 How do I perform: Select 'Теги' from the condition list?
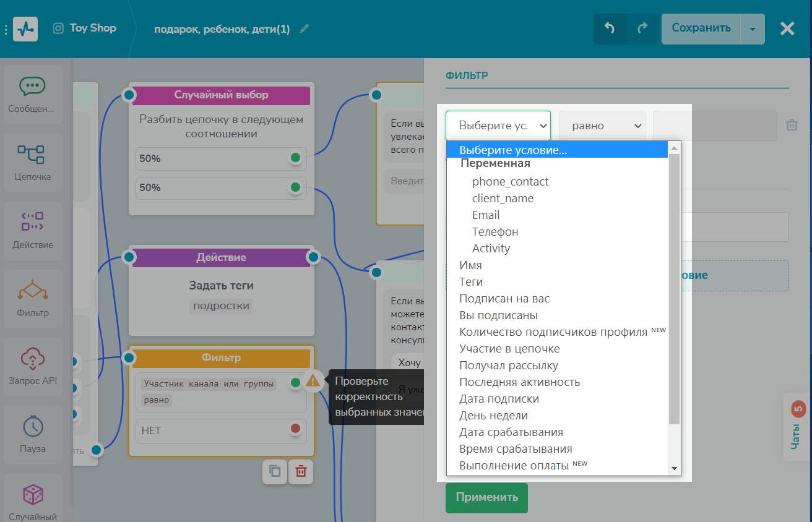471,282
